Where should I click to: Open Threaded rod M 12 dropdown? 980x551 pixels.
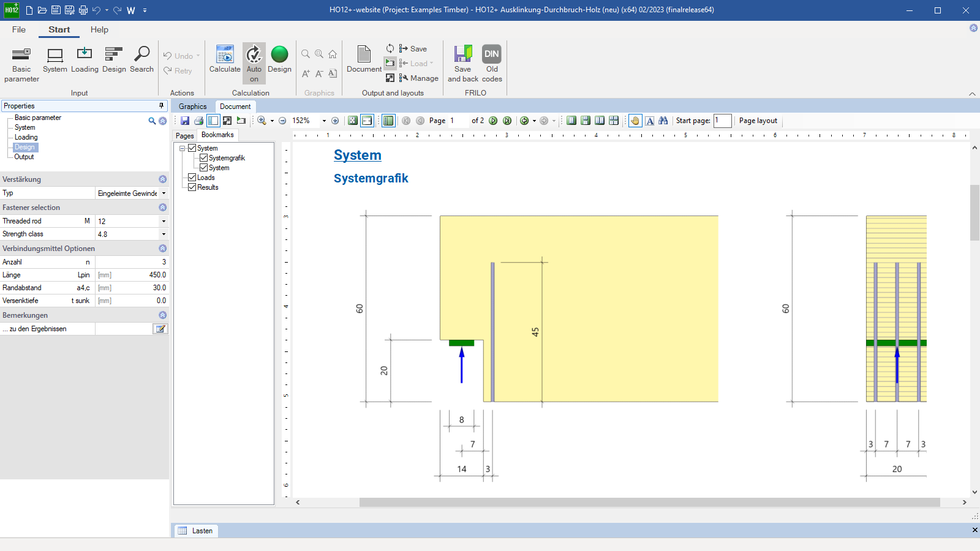coord(164,221)
